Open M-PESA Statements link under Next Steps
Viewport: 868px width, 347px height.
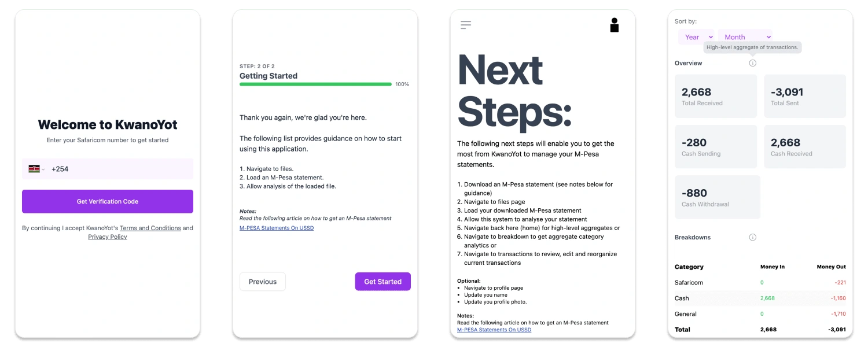click(x=494, y=330)
